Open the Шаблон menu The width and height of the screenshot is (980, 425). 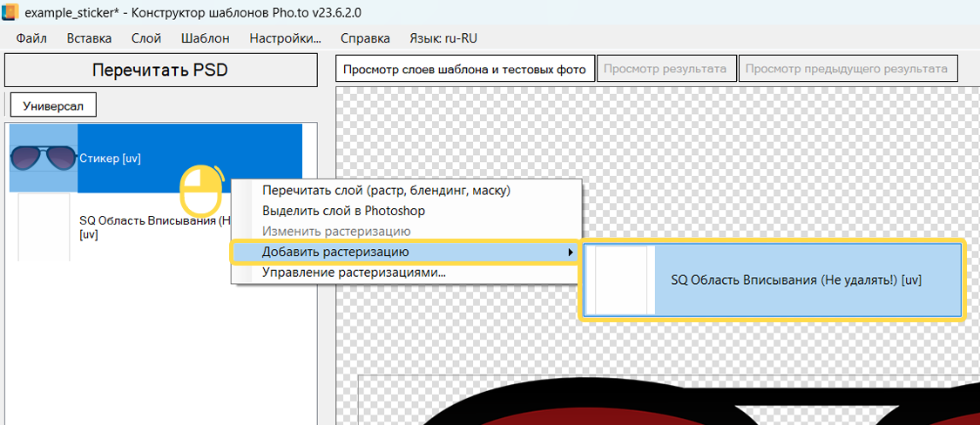(x=206, y=38)
